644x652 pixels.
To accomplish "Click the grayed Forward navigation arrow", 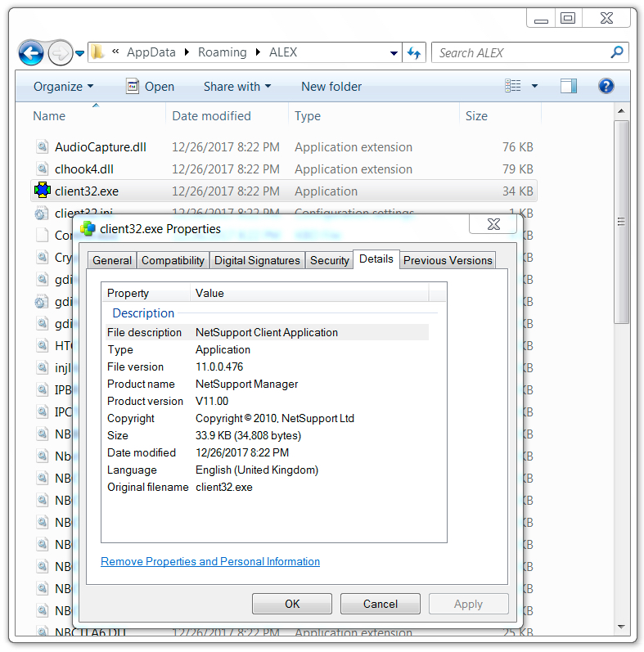I will 60,53.
